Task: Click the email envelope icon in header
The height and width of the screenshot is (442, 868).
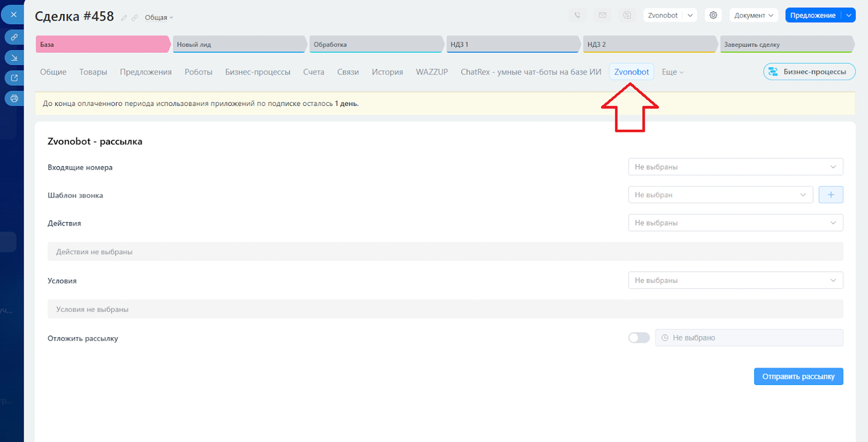Action: point(602,15)
